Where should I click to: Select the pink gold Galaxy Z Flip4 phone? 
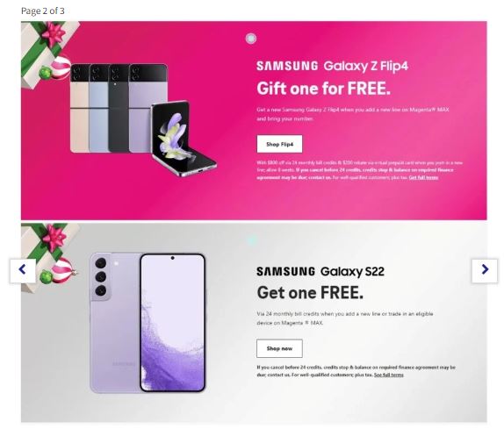coord(79,108)
